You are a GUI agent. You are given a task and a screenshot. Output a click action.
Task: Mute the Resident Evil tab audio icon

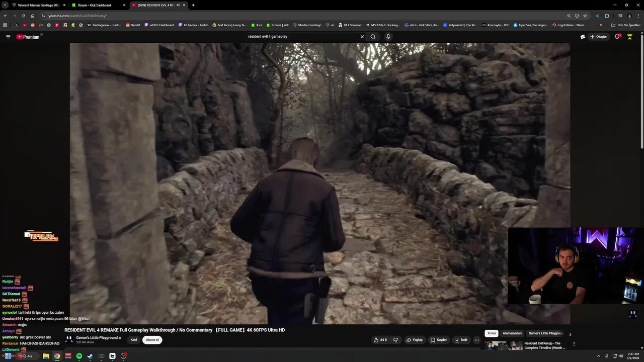tap(178, 5)
